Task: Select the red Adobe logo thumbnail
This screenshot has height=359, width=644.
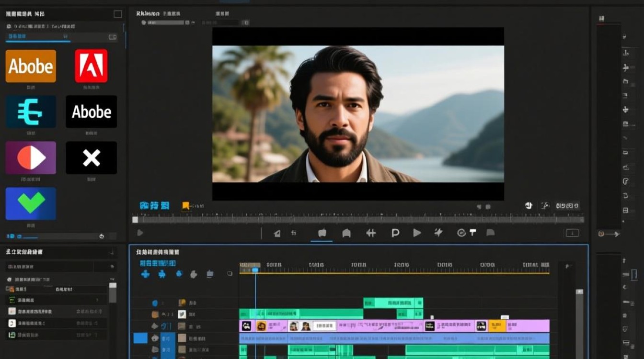Action: (x=91, y=66)
